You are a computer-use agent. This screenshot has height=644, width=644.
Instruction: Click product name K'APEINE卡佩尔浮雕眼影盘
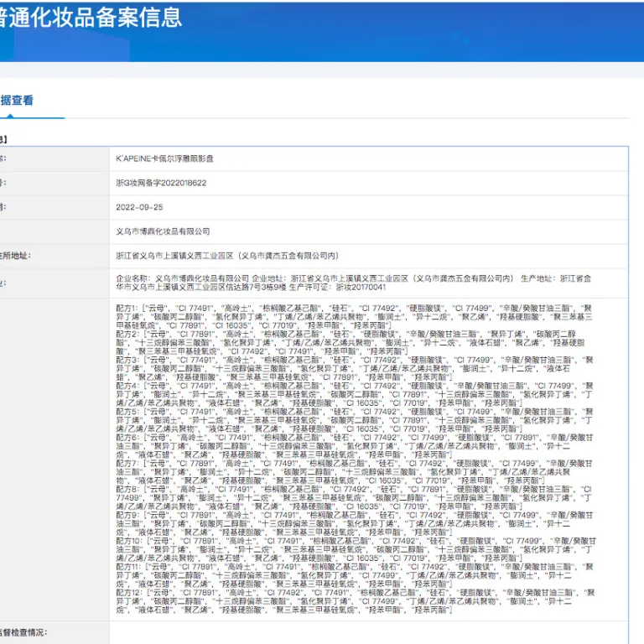click(x=164, y=159)
